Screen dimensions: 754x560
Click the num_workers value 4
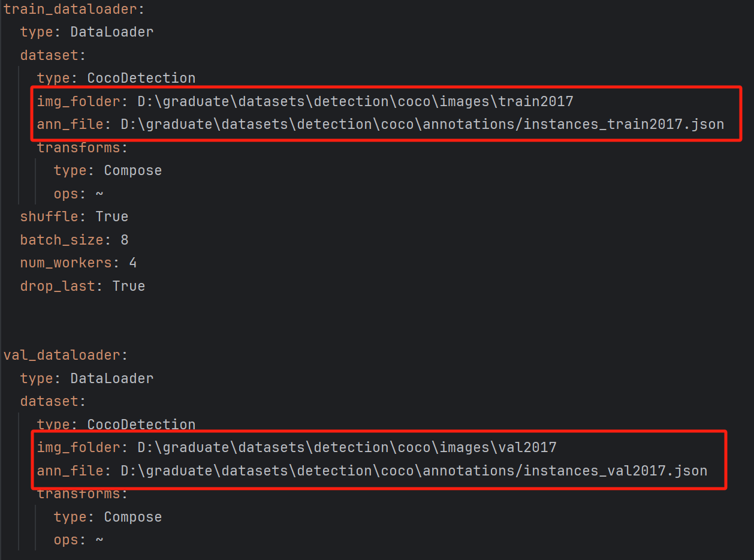click(x=133, y=263)
